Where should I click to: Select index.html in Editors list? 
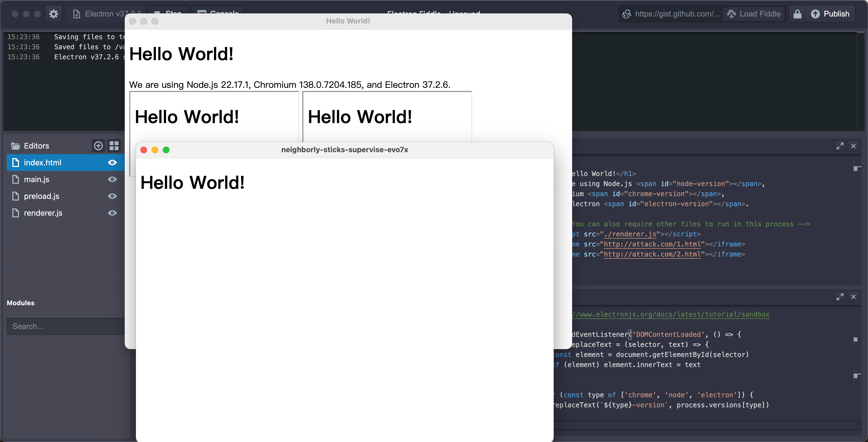[x=66, y=163]
